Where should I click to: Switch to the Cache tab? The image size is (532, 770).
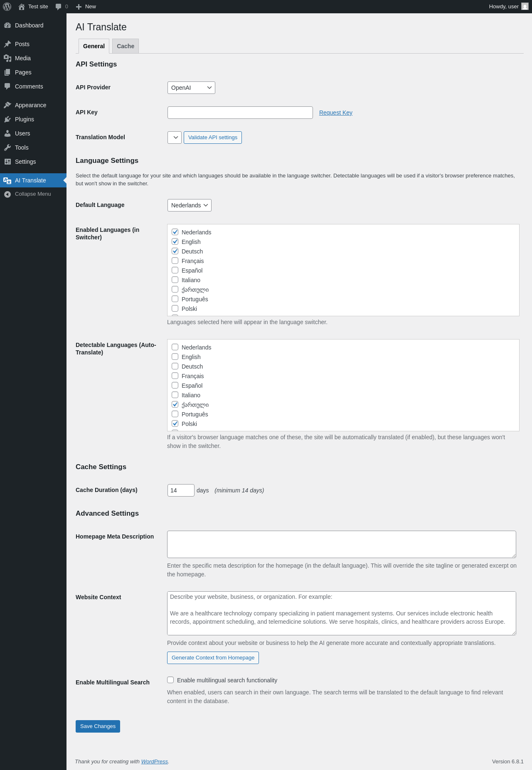point(126,46)
